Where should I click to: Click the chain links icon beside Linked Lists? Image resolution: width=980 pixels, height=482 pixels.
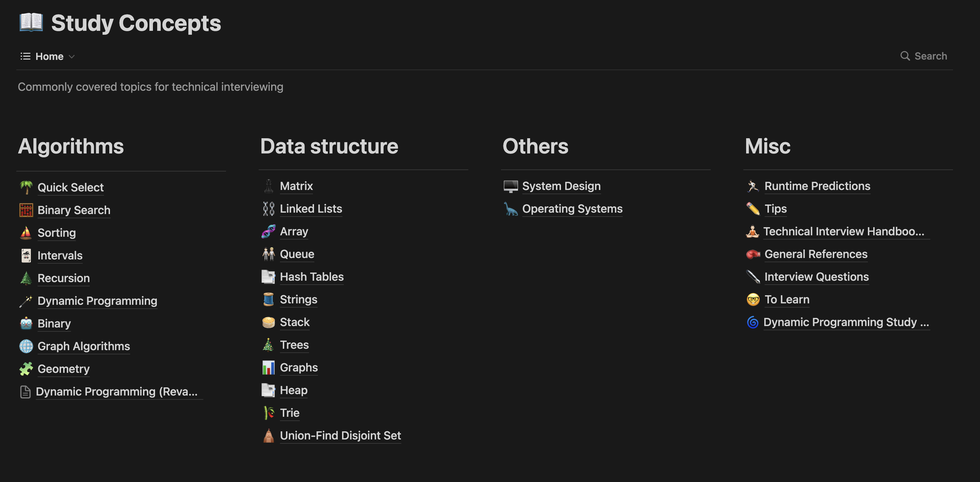(268, 208)
